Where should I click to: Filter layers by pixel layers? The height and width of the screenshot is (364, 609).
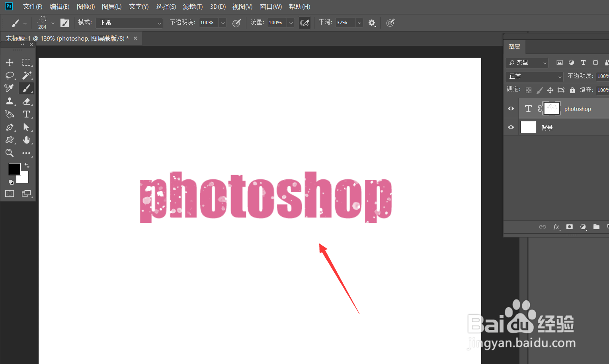[560, 62]
